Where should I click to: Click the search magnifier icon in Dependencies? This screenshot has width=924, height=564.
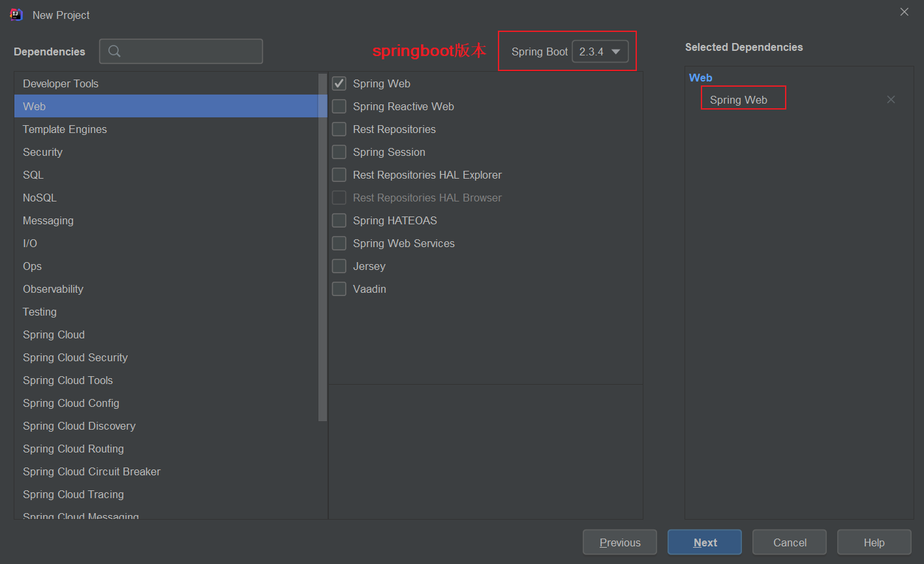114,52
